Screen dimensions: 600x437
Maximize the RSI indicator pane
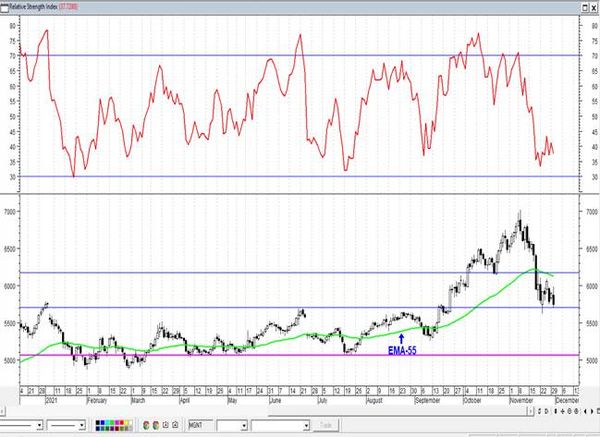(586, 7)
